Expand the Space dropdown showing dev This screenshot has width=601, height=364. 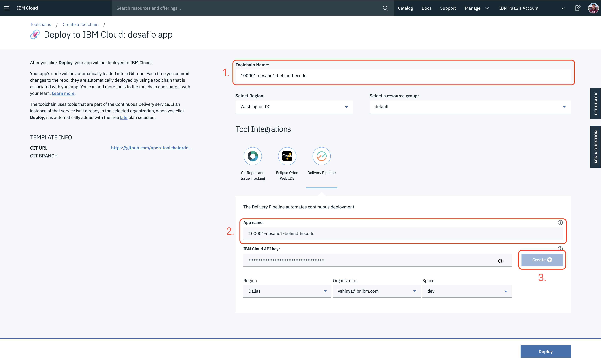tap(467, 291)
